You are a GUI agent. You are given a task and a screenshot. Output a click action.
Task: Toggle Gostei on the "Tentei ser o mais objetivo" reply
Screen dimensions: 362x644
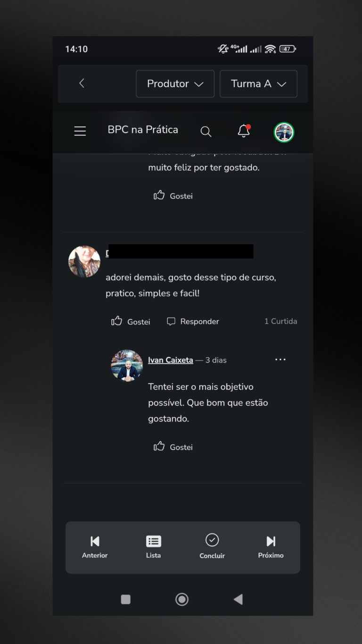point(173,447)
